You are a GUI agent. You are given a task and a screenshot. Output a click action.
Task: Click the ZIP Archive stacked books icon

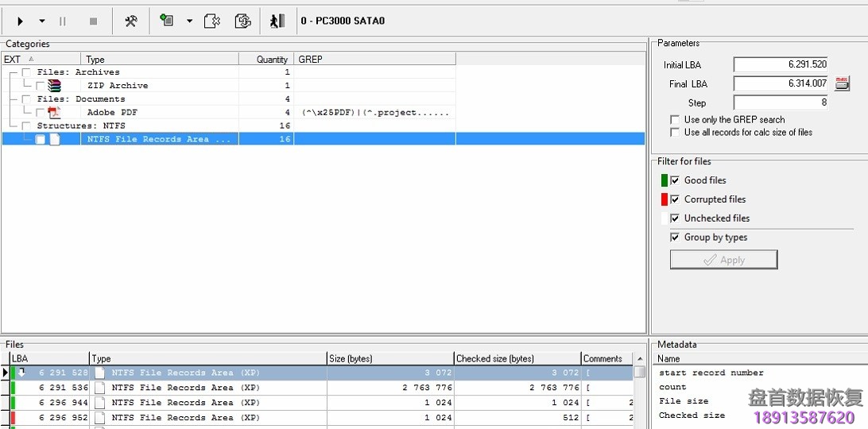[x=54, y=85]
